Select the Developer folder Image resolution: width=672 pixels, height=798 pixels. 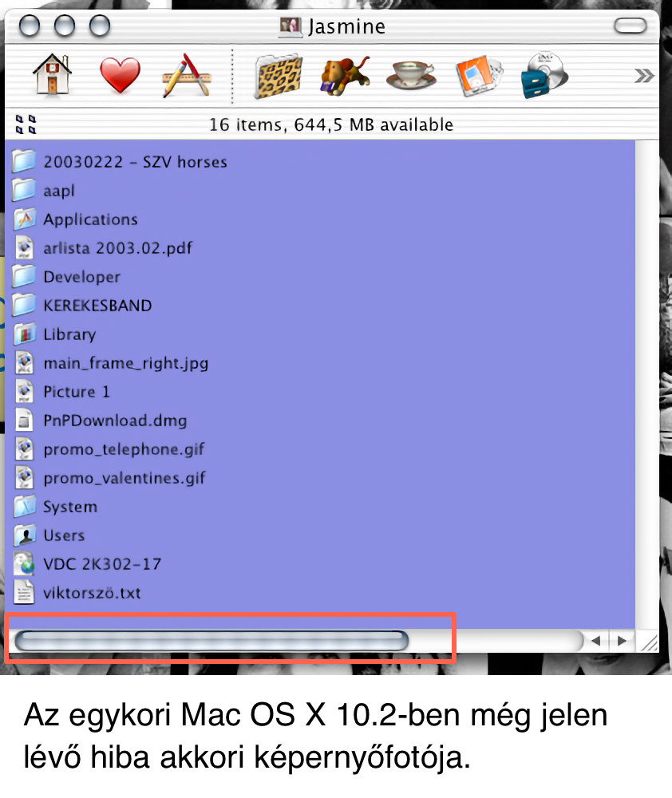[81, 277]
